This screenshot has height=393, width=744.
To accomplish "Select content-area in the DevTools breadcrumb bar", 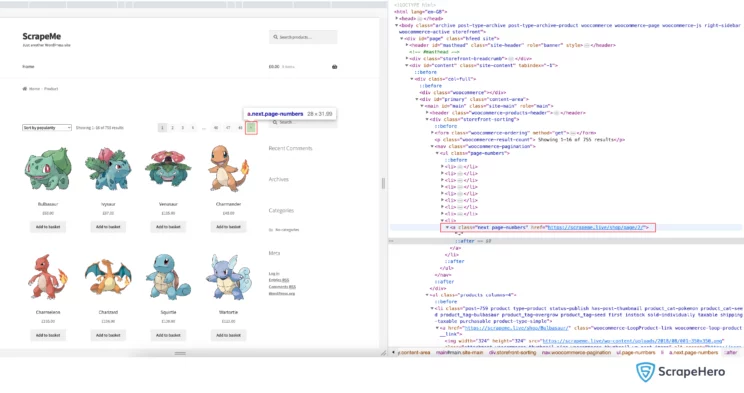I will coord(414,353).
